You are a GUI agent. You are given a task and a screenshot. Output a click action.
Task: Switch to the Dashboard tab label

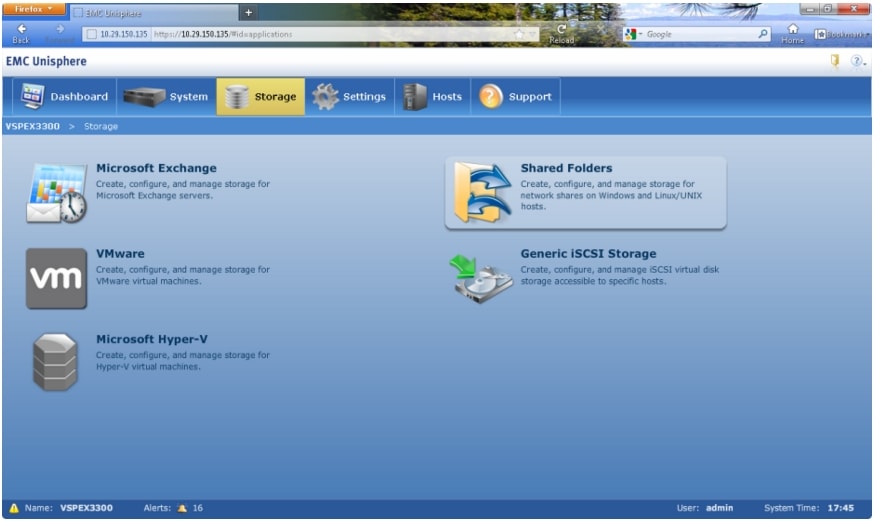[x=79, y=97]
